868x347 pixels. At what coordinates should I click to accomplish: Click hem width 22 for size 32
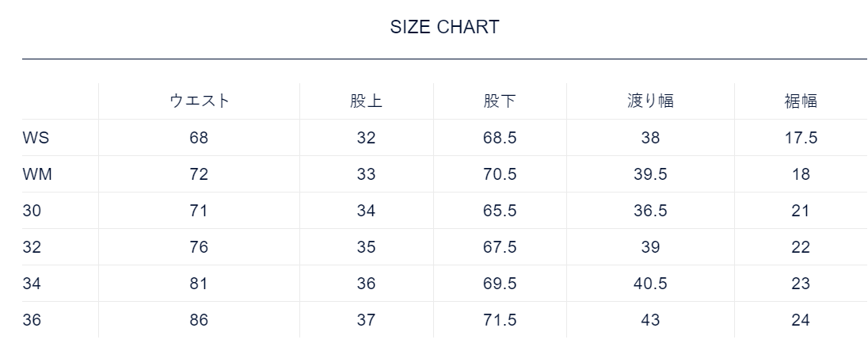point(800,247)
